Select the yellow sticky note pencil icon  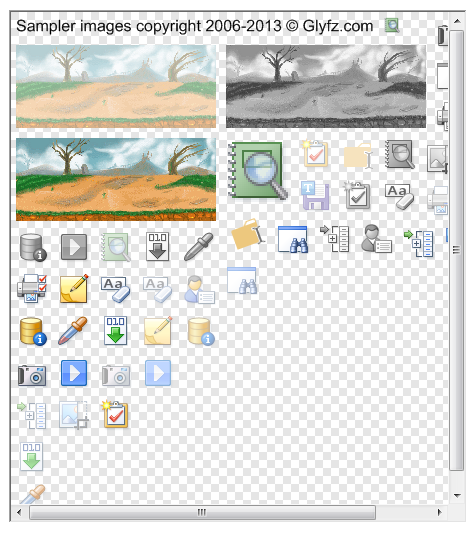point(74,289)
